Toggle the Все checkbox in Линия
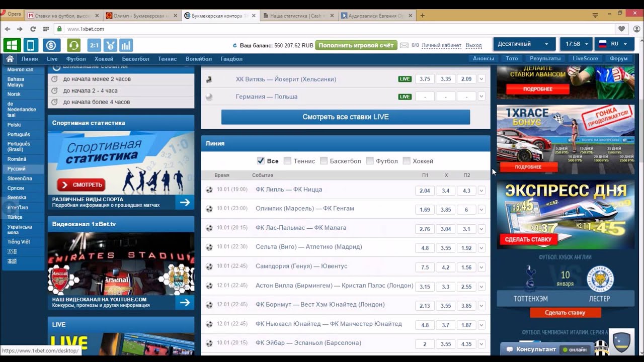 coord(261,161)
